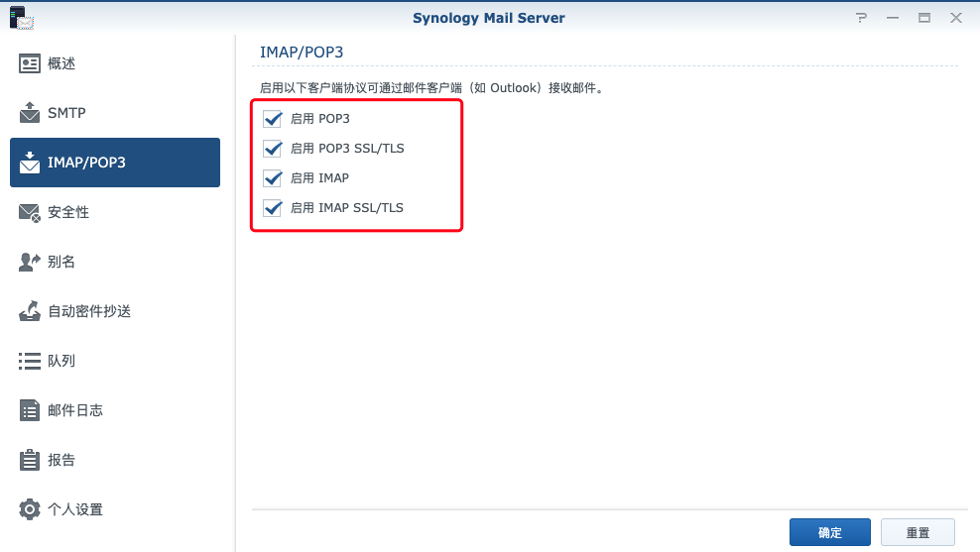980x552 pixels.
Task: Uncheck the 启用 POP3 checkbox
Action: tap(273, 119)
